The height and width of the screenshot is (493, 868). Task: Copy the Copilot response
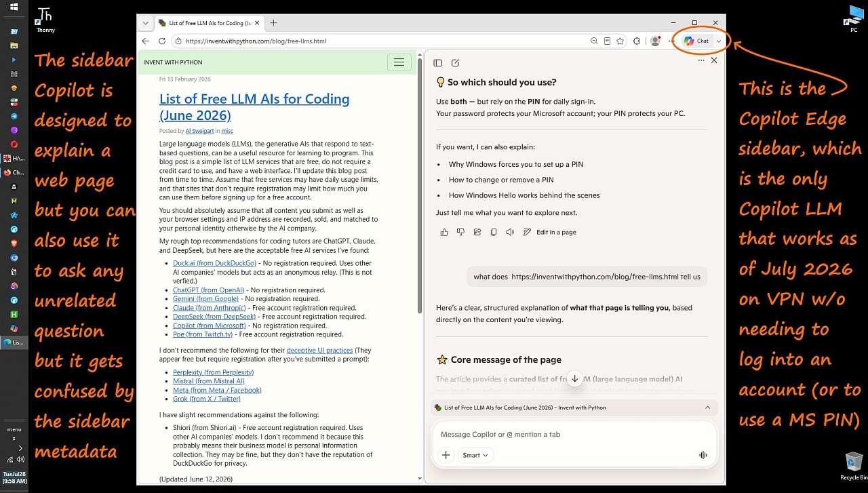[494, 232]
